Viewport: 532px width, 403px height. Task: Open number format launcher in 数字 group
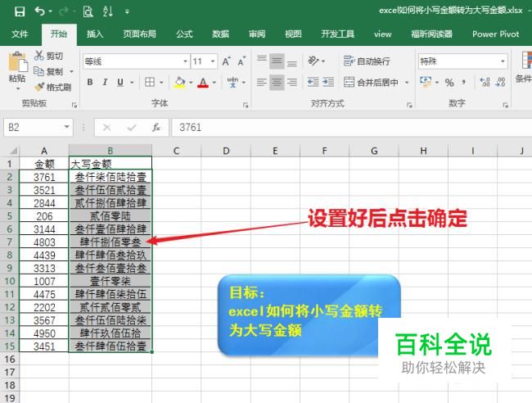[x=505, y=105]
